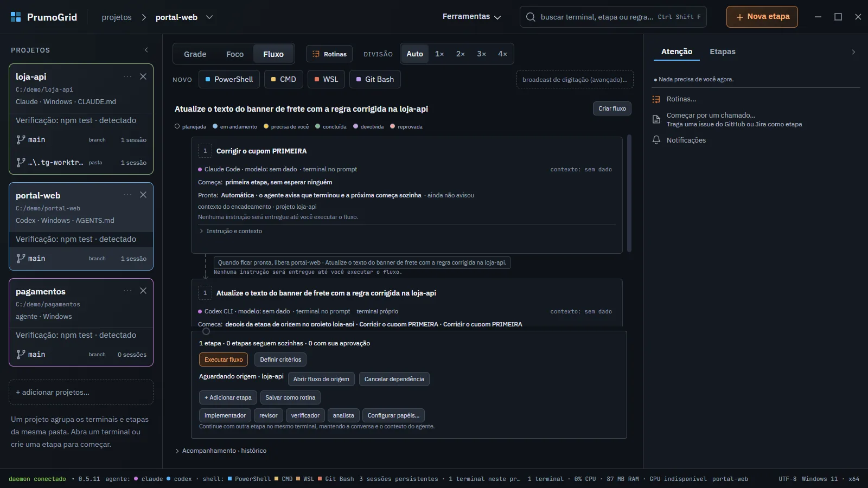Viewport: 868px width, 488px height.
Task: Set division to 4×
Action: click(502, 54)
